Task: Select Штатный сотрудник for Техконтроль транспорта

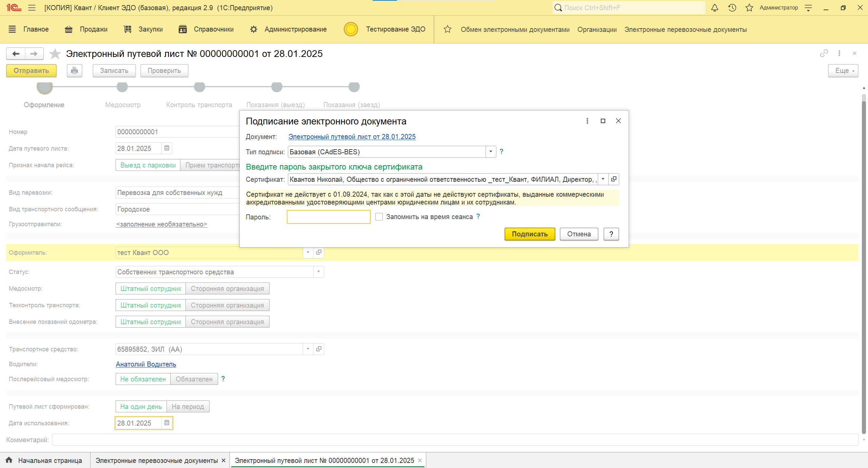Action: click(x=151, y=305)
